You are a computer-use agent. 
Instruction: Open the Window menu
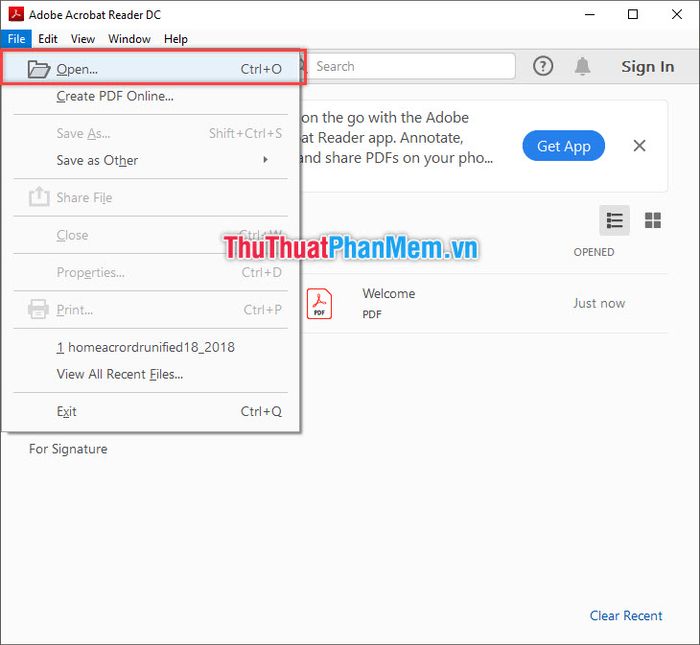[x=129, y=39]
